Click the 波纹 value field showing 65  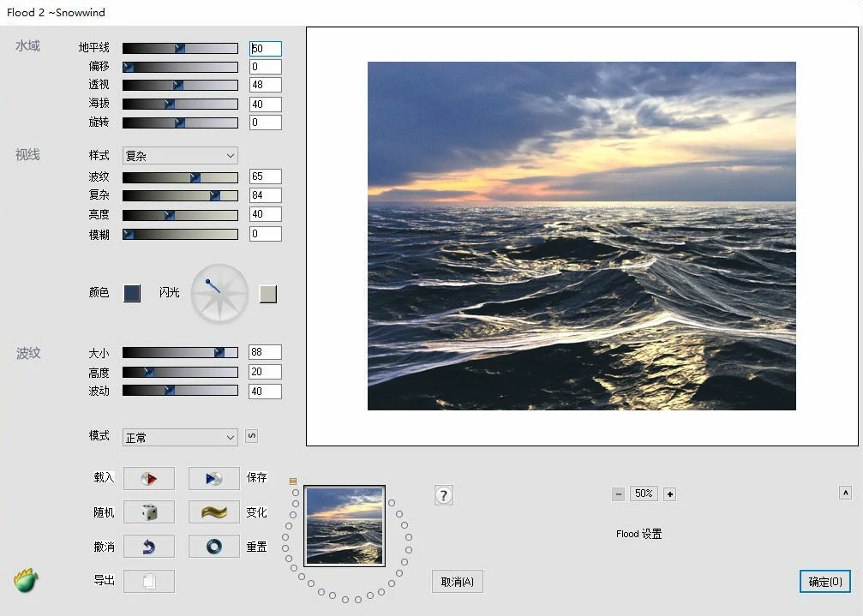point(266,176)
